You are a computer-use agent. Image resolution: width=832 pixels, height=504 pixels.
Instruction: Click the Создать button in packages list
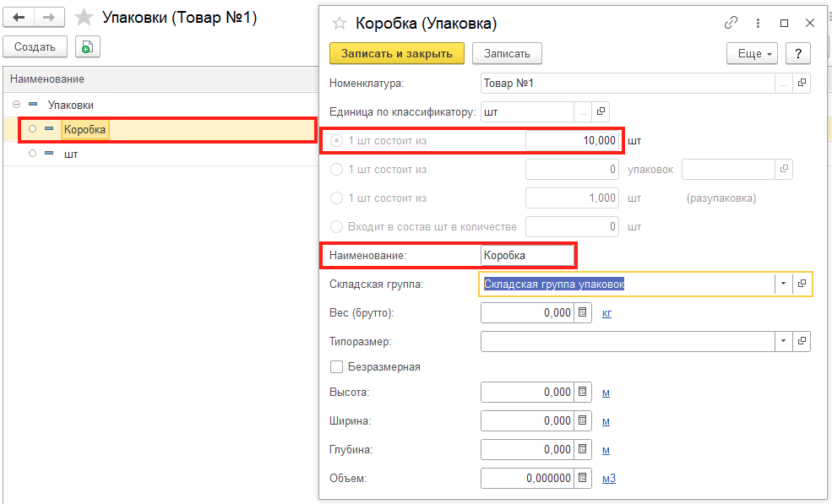[x=35, y=46]
